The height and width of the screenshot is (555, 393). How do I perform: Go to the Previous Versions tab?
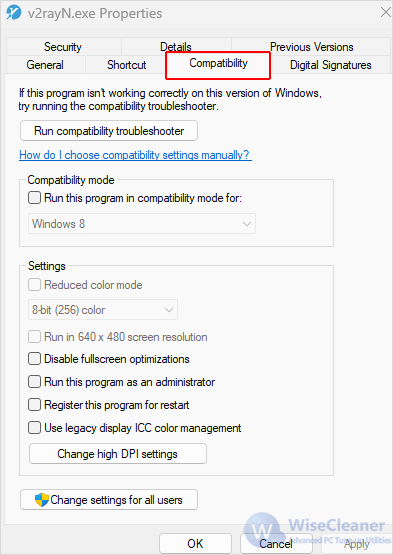point(312,47)
